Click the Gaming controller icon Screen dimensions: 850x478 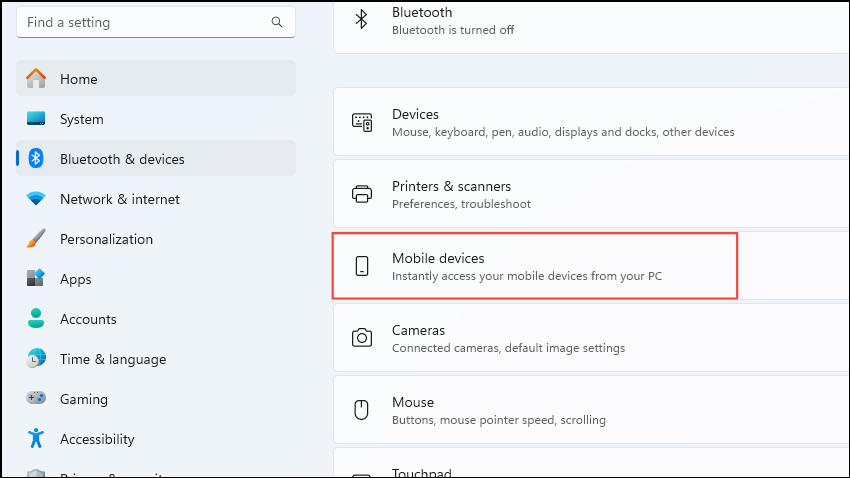click(36, 399)
